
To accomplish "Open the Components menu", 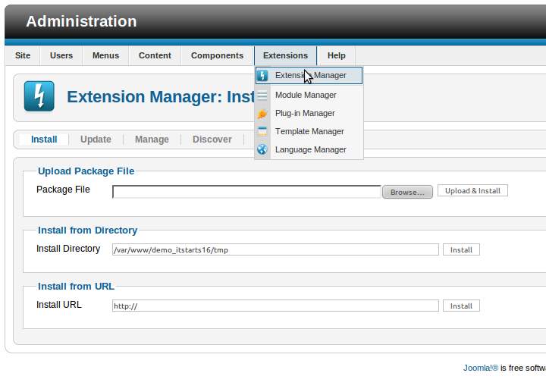I will (x=217, y=55).
